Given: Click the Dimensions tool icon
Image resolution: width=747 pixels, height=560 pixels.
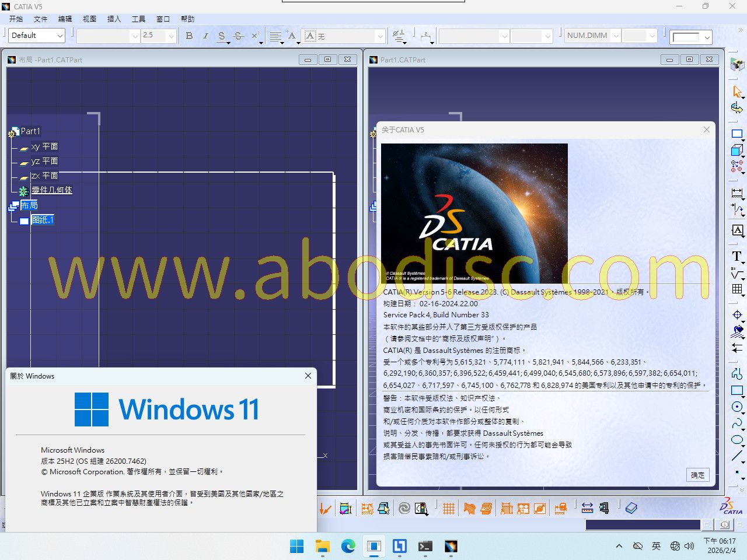Looking at the screenshot, I should pos(737,193).
